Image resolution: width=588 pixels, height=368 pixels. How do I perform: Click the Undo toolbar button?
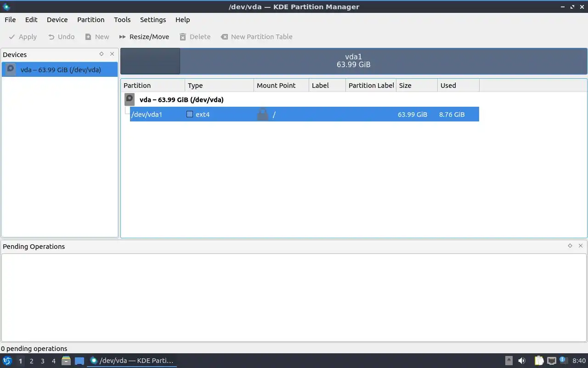click(61, 37)
